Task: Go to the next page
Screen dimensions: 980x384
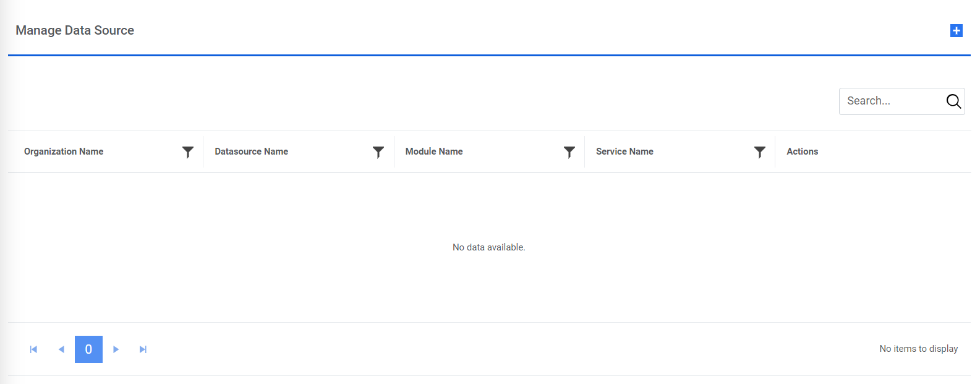Action: [x=116, y=349]
